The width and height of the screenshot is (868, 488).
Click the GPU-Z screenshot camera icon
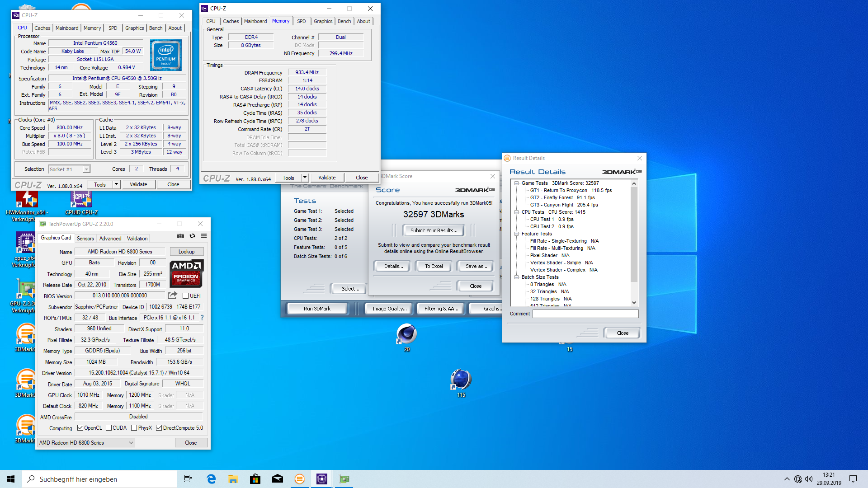tap(180, 236)
